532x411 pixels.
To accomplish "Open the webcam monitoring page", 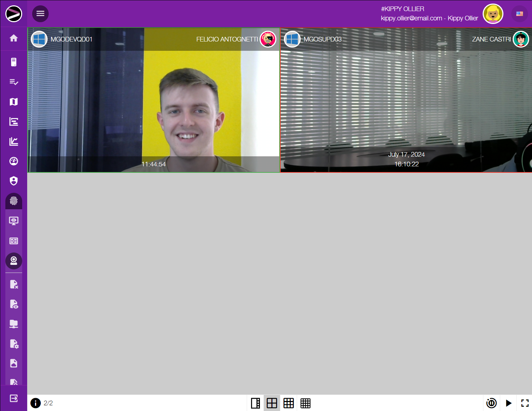I will [x=14, y=261].
